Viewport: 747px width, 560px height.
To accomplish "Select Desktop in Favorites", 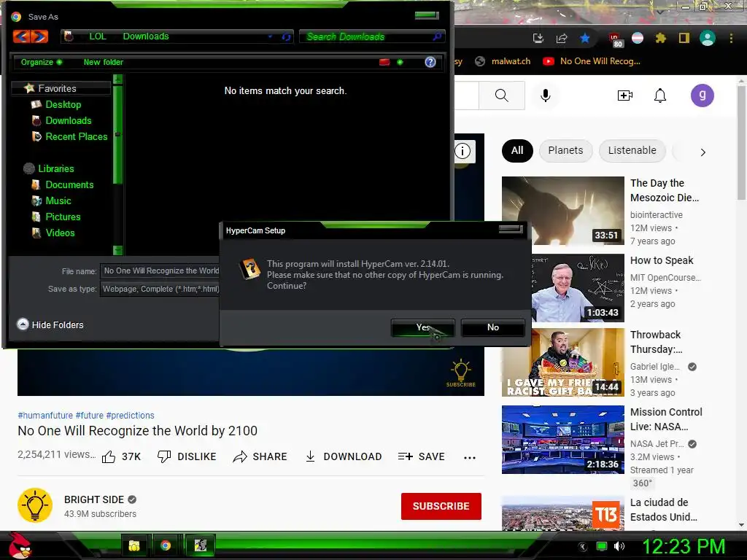I will coord(63,105).
